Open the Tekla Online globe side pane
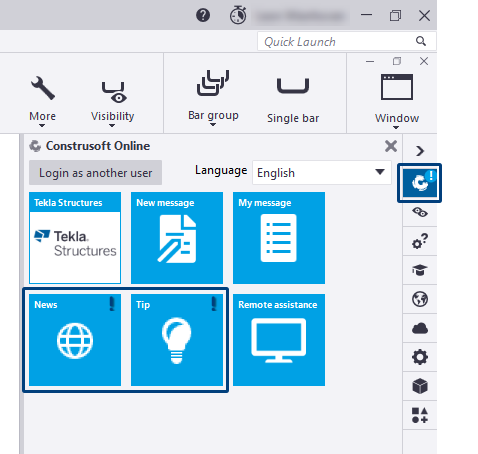478x454 pixels. 420,299
